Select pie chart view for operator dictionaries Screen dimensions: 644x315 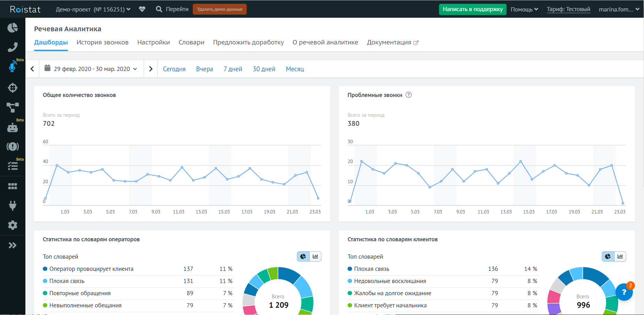tap(303, 257)
